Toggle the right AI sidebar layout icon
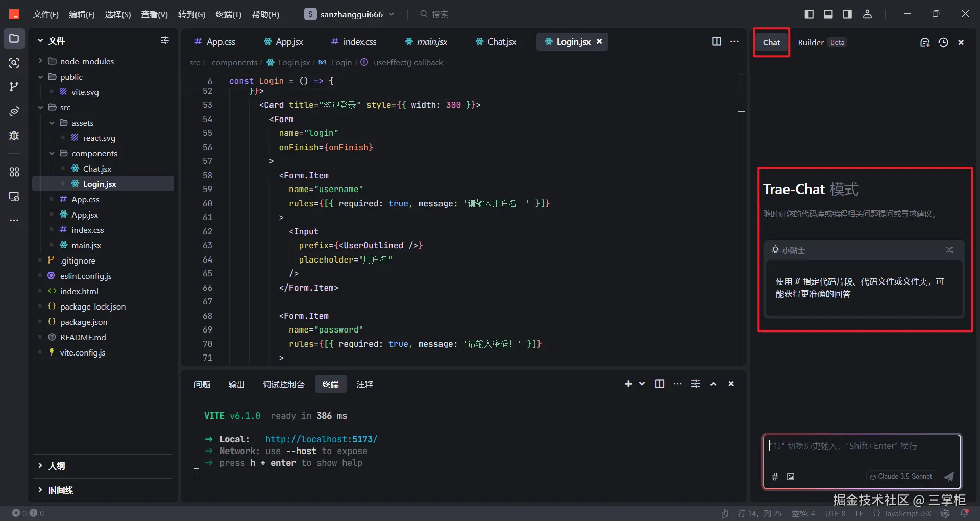 click(x=847, y=14)
